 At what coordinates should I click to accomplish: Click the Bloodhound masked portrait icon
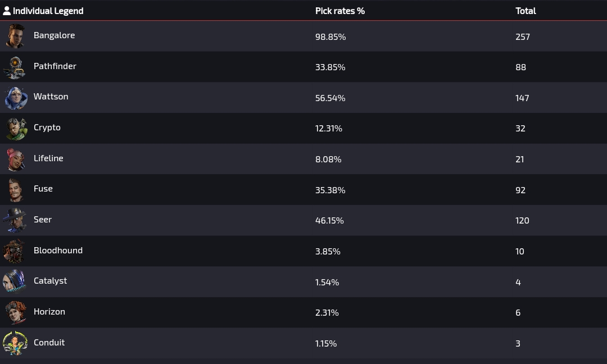[x=14, y=251]
